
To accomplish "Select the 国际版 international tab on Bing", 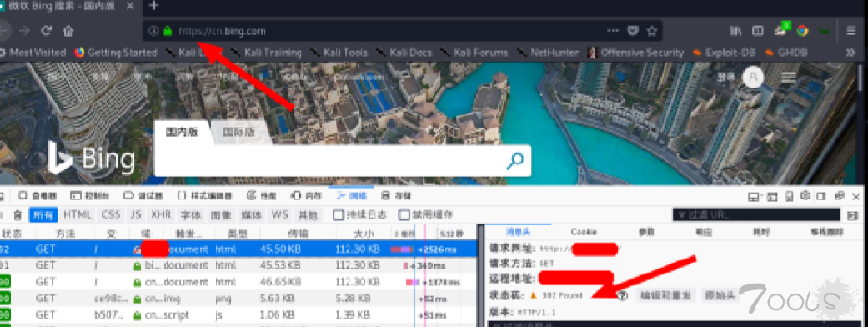I will tap(239, 133).
